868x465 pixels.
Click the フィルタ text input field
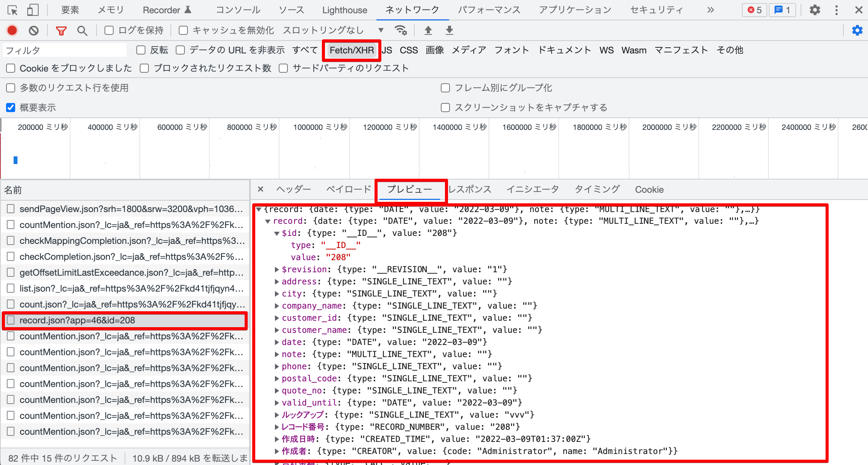pos(64,50)
